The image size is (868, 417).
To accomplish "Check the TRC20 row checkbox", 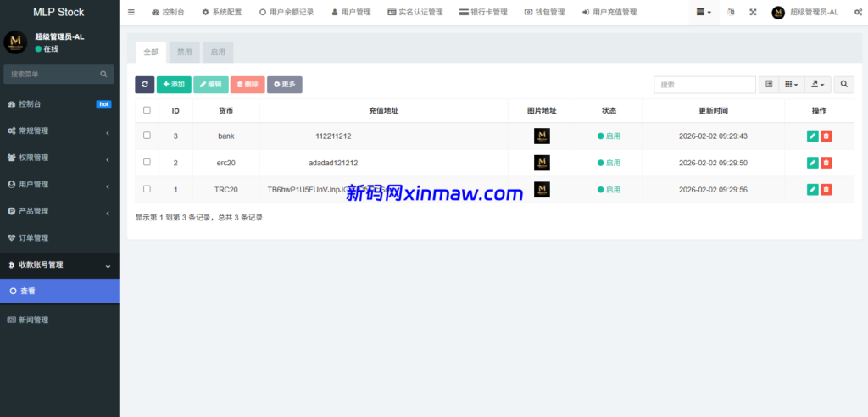I will coord(147,189).
